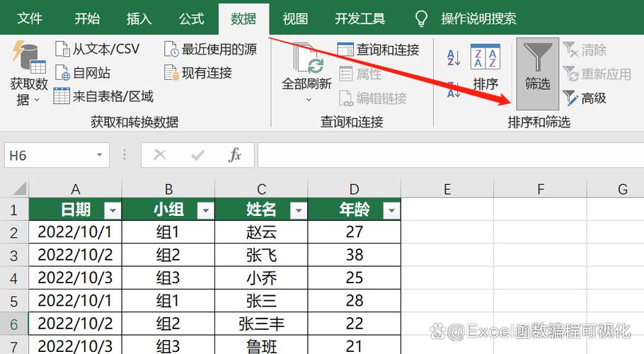
Task: Select column B header
Action: [168, 189]
